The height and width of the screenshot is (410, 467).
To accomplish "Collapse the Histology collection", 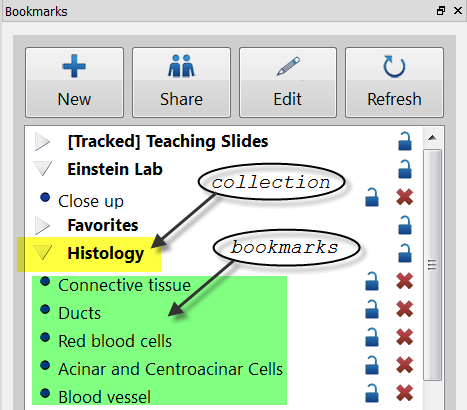I will click(42, 253).
